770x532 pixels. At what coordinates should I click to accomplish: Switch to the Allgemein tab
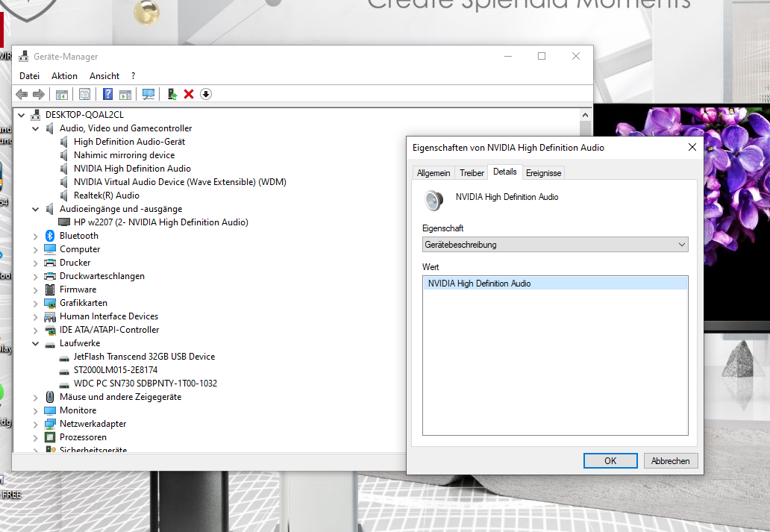tap(433, 173)
